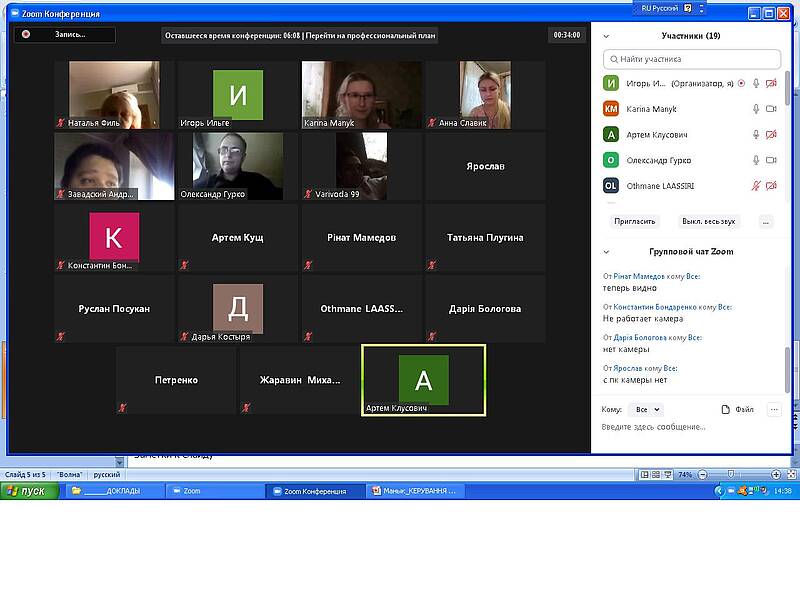Collapse the Участники (19) panel

[606, 36]
